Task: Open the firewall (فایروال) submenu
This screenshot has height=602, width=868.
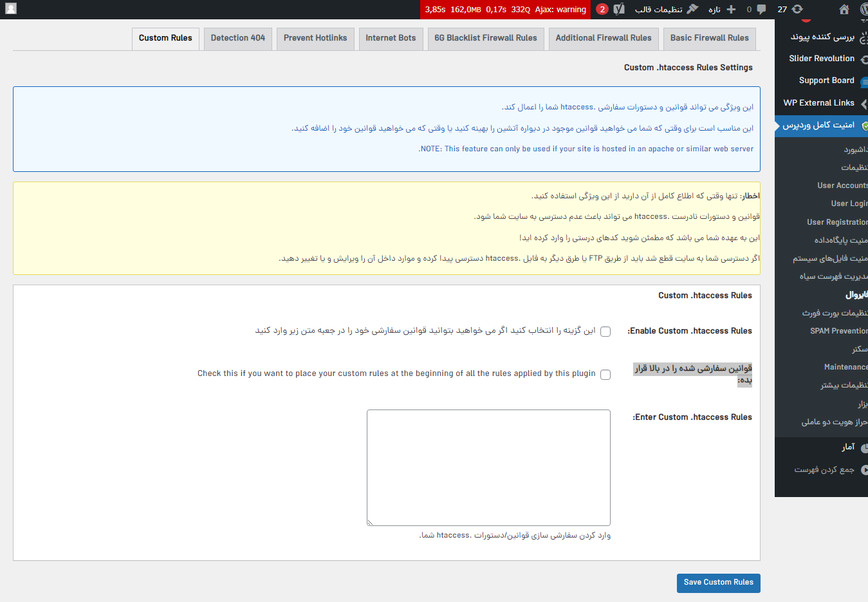Action: (856, 295)
